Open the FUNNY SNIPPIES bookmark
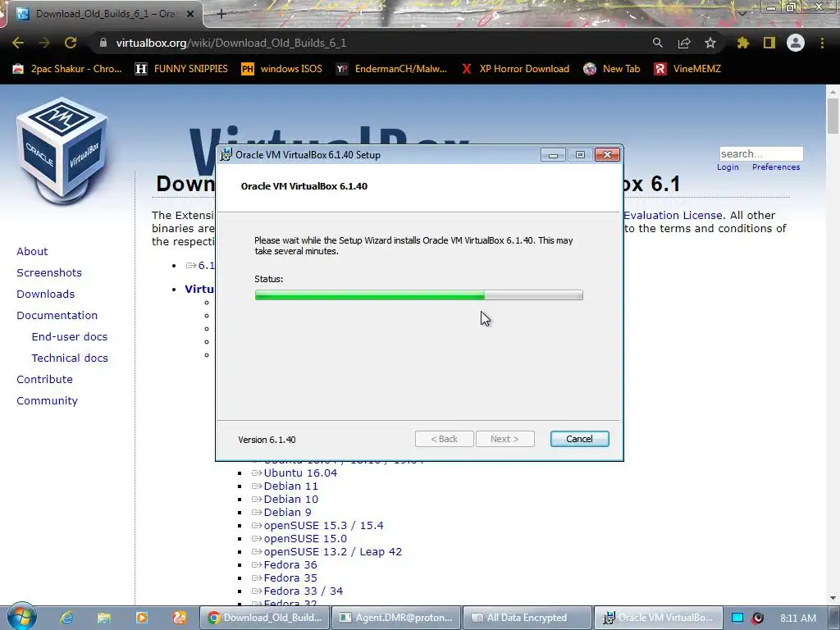 pyautogui.click(x=181, y=69)
